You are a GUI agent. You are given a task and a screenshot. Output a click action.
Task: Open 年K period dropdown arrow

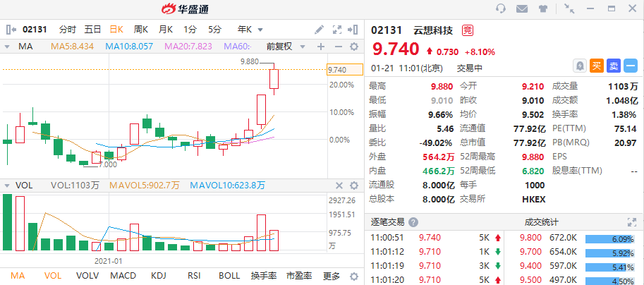click(260, 30)
